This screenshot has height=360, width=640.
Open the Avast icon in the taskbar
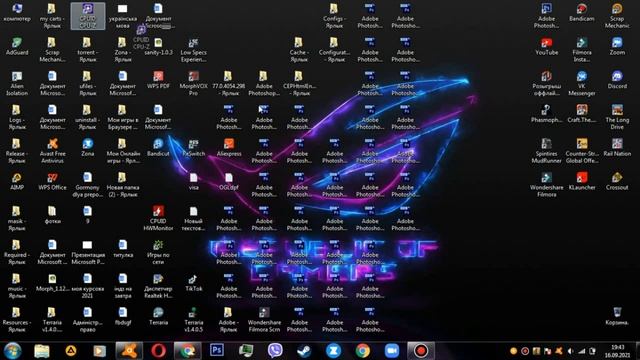click(129, 351)
